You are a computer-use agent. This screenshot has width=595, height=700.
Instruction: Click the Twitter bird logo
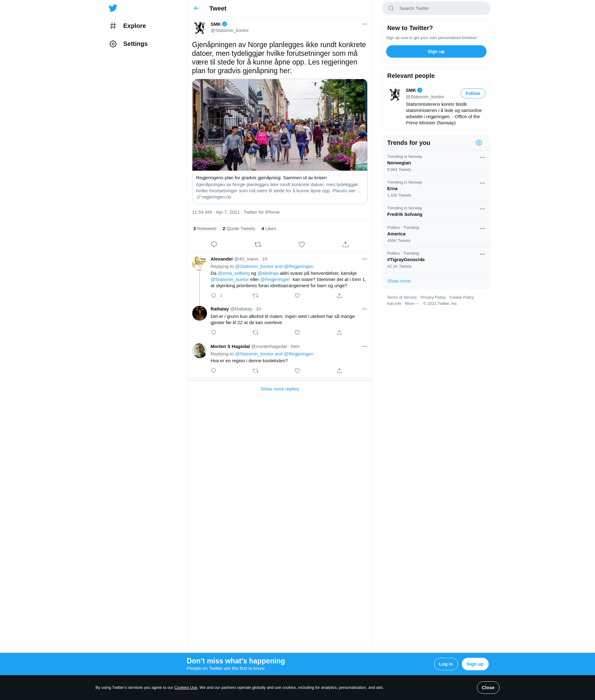pyautogui.click(x=113, y=8)
